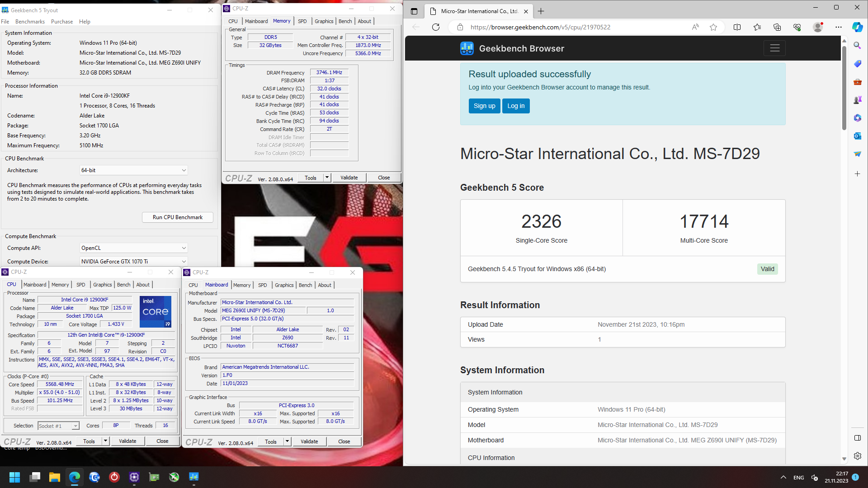The height and width of the screenshot is (488, 868).
Task: Click the Valid badge on result
Action: [x=767, y=269]
